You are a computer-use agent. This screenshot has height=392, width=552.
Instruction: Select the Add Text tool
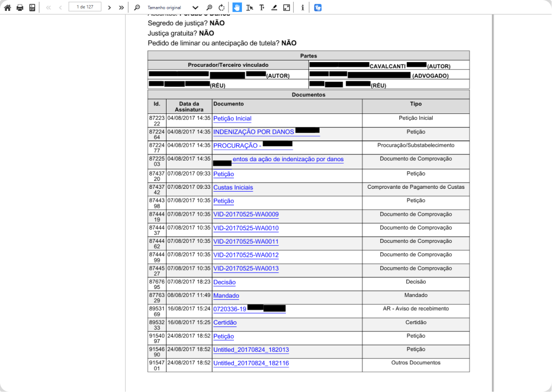coord(261,7)
